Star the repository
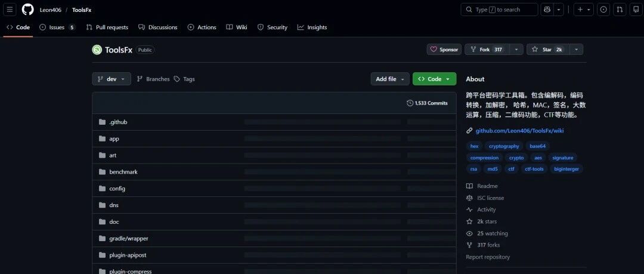 pos(548,50)
